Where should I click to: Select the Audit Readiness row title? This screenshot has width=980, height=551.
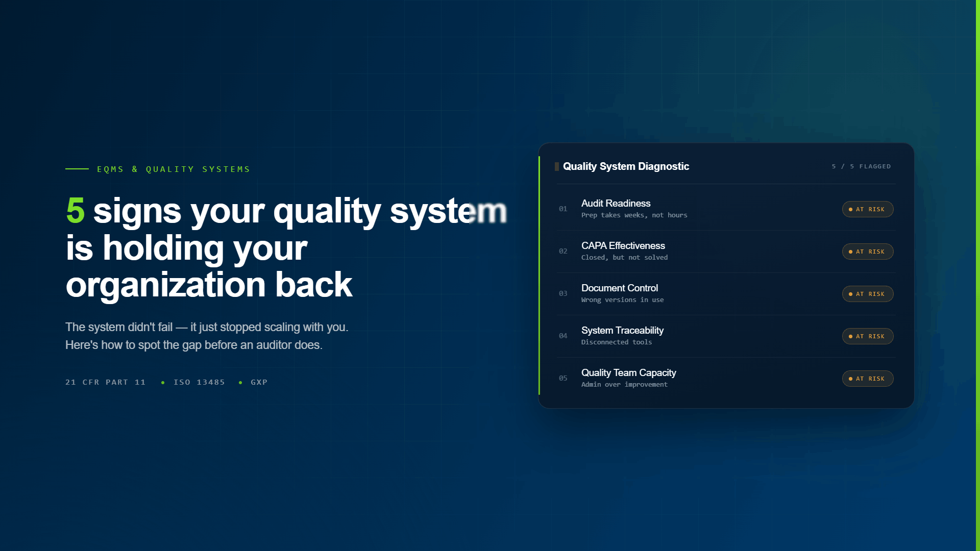coord(616,203)
